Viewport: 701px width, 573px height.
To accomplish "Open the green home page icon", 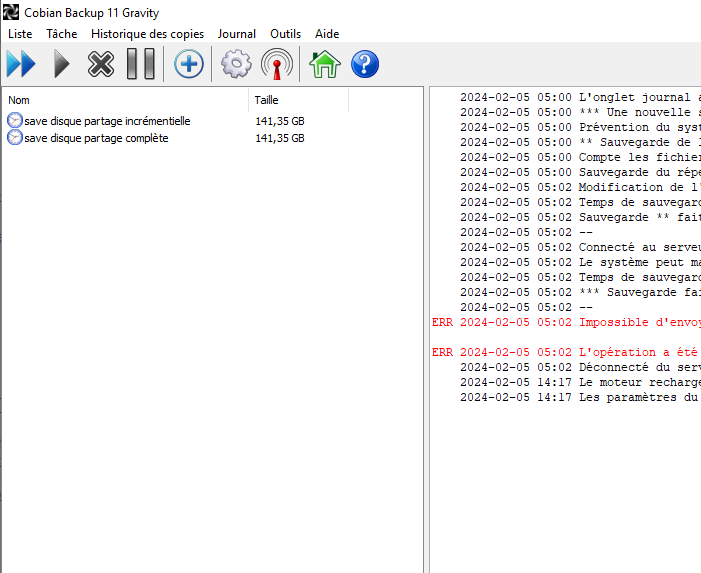I will [325, 64].
